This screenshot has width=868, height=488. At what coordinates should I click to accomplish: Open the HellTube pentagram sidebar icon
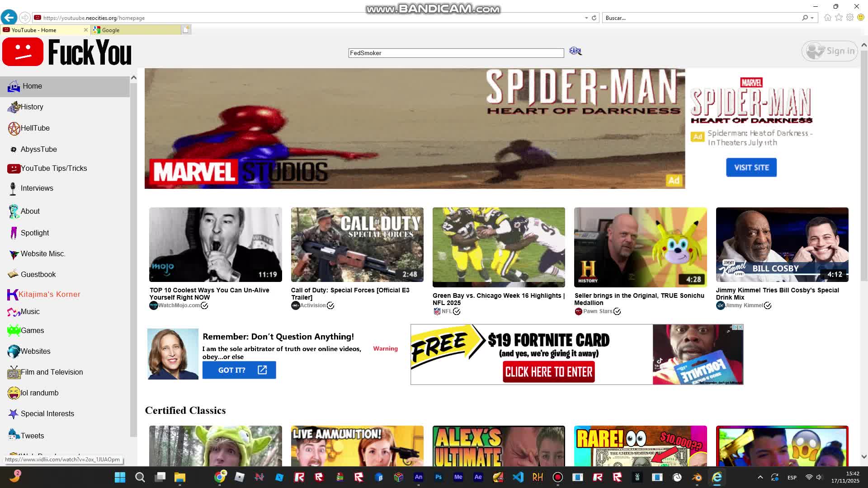(14, 128)
